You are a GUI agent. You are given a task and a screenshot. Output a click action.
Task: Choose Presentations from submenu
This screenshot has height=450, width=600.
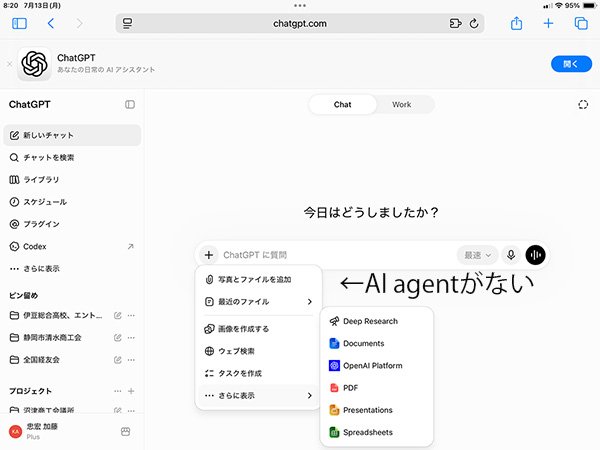(377, 410)
